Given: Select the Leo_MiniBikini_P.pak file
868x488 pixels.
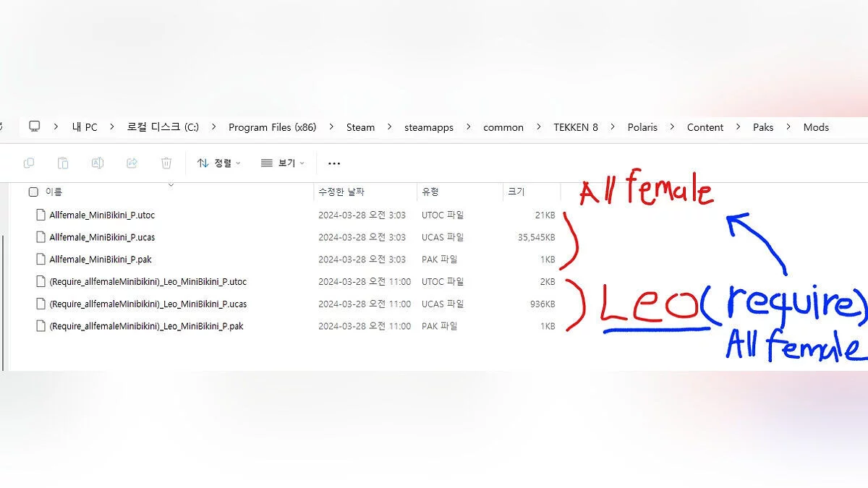Looking at the screenshot, I should pos(146,326).
